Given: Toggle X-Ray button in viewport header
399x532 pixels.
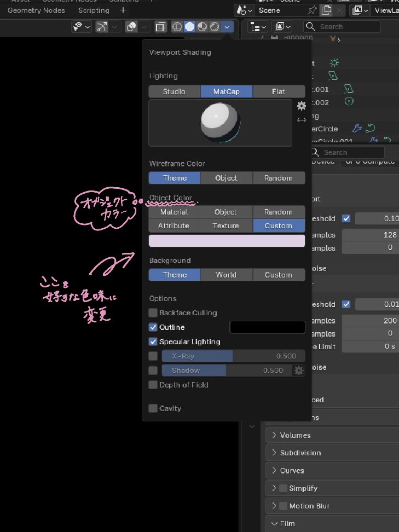Looking at the screenshot, I should 160,27.
